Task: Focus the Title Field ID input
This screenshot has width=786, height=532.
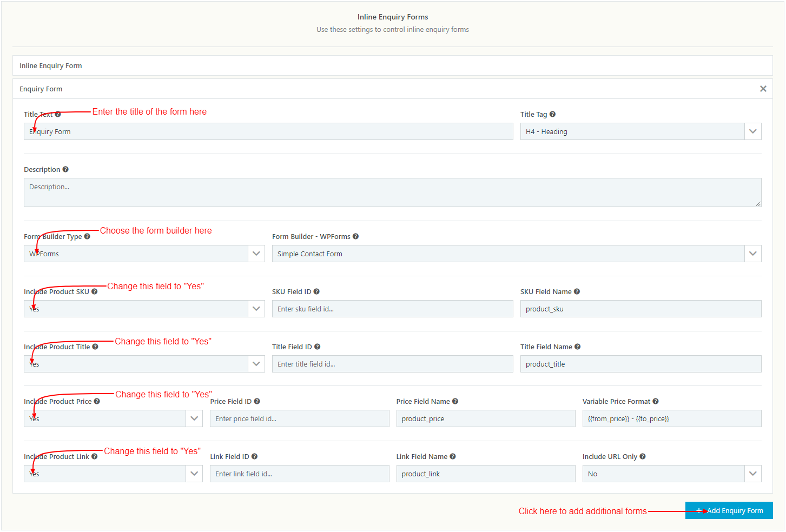Action: (x=393, y=364)
